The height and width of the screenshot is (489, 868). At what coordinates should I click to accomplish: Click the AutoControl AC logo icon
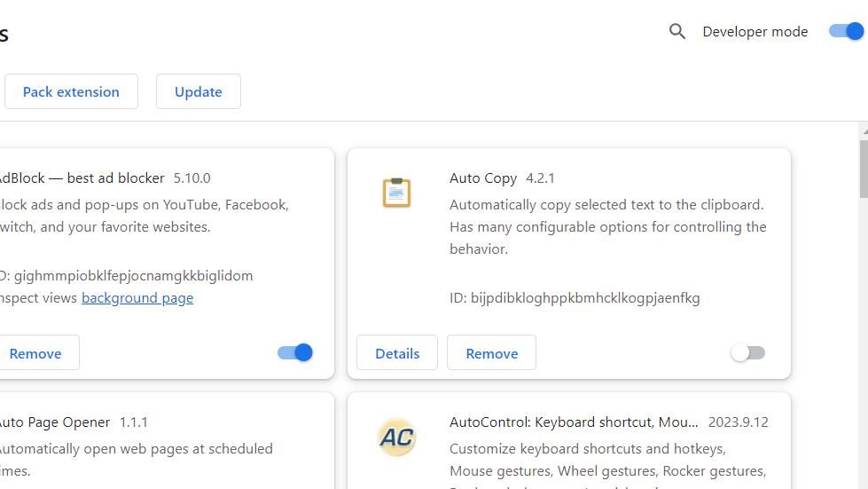click(396, 437)
